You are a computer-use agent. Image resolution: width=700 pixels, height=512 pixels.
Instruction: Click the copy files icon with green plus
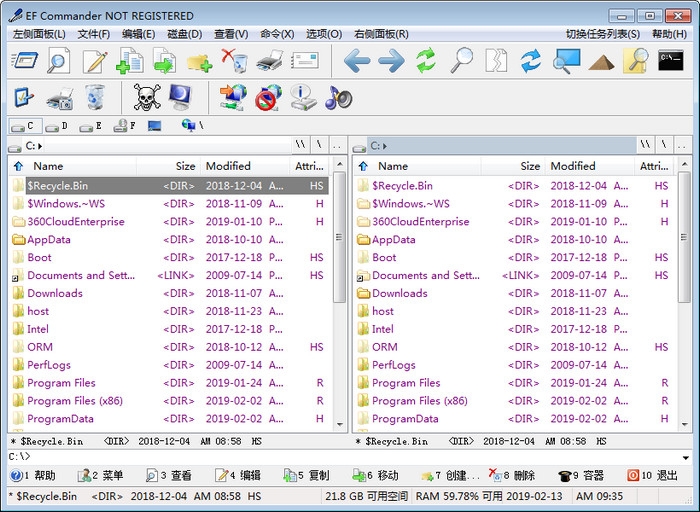129,60
